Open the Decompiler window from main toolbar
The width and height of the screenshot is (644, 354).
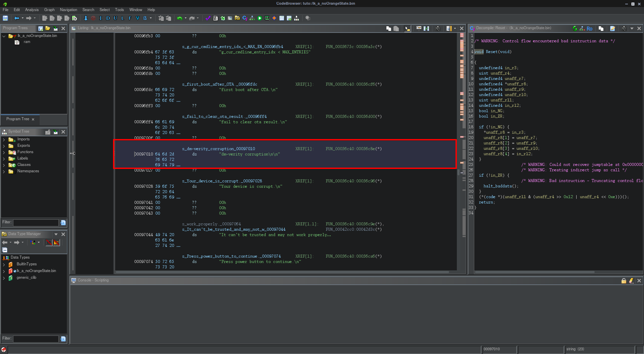tap(245, 18)
